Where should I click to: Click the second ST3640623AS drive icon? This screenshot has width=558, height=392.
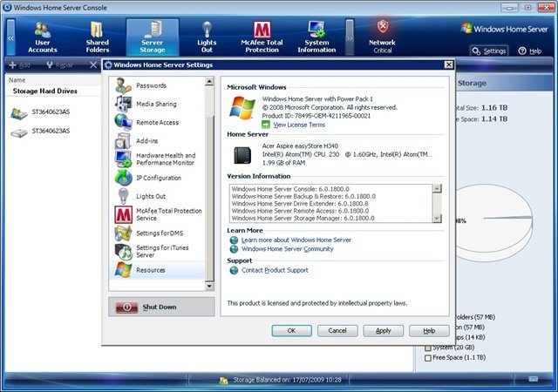pyautogui.click(x=19, y=132)
